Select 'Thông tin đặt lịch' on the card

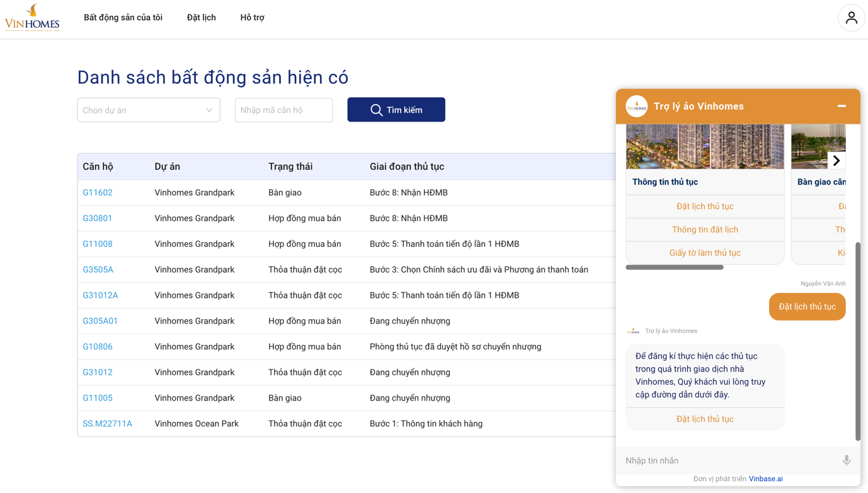coord(705,229)
